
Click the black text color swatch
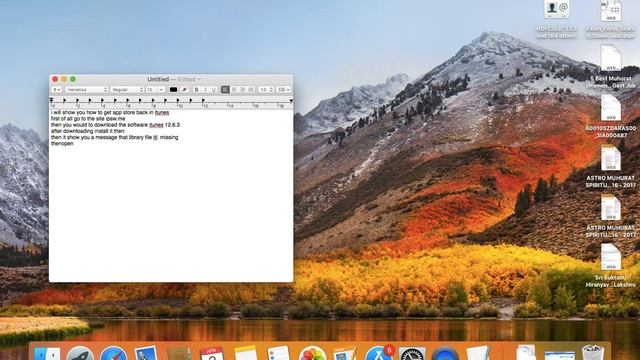(x=173, y=89)
